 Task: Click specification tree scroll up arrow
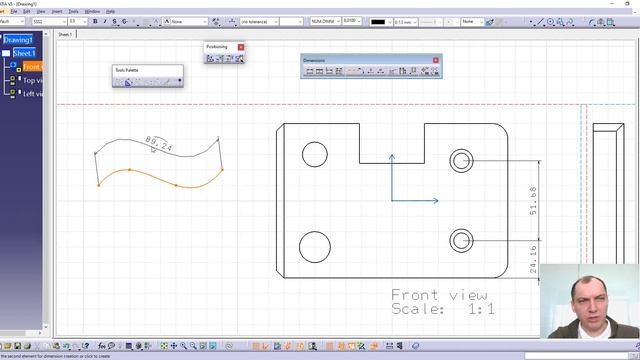[46, 34]
